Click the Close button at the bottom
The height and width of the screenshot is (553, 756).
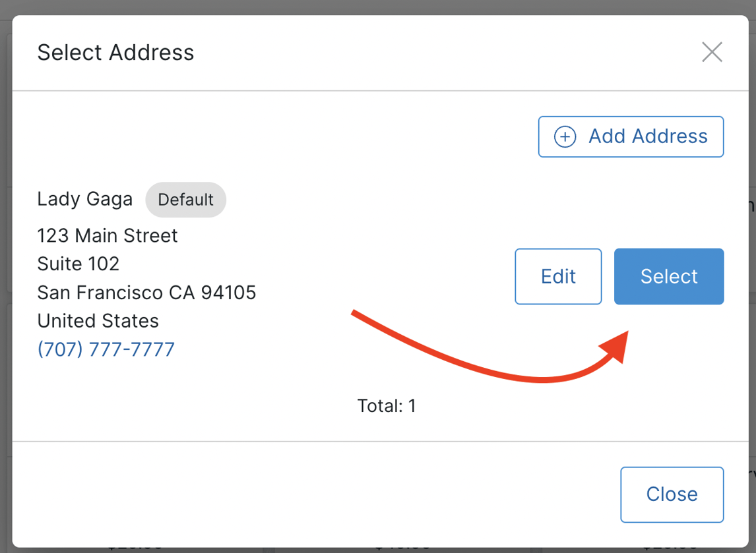[x=672, y=494]
